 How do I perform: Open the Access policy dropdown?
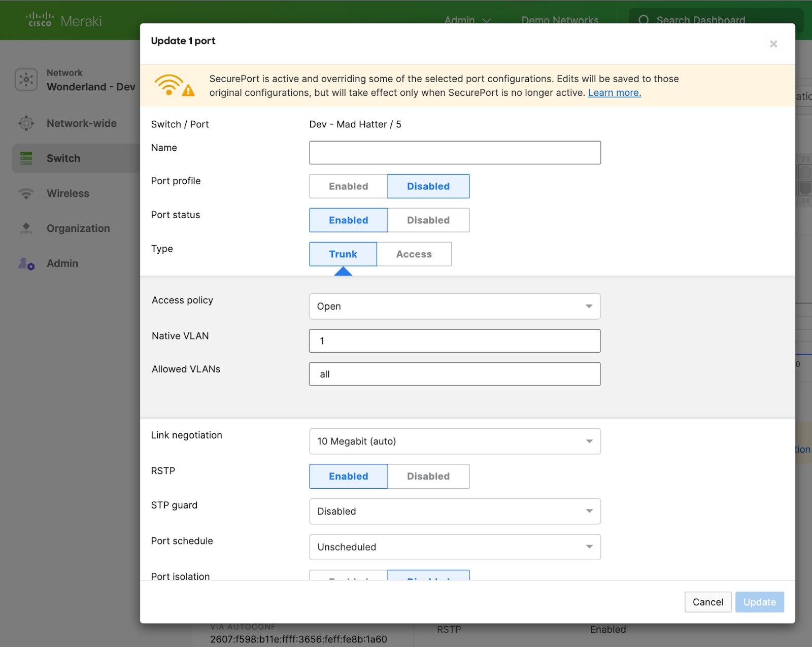(454, 306)
